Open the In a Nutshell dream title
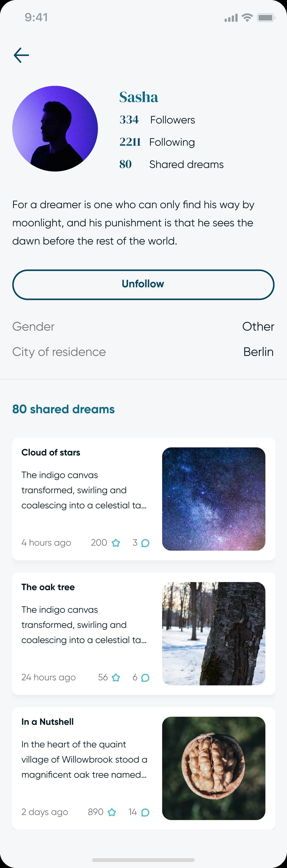Screen dimensions: 287x868 coord(47,722)
